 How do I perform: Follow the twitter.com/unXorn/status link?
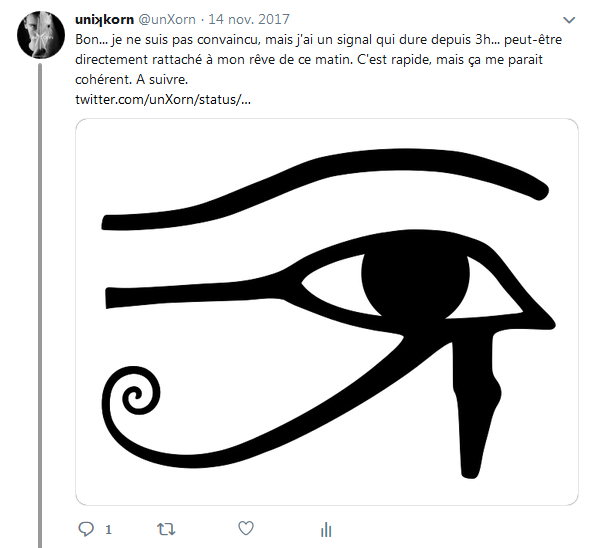[162, 100]
